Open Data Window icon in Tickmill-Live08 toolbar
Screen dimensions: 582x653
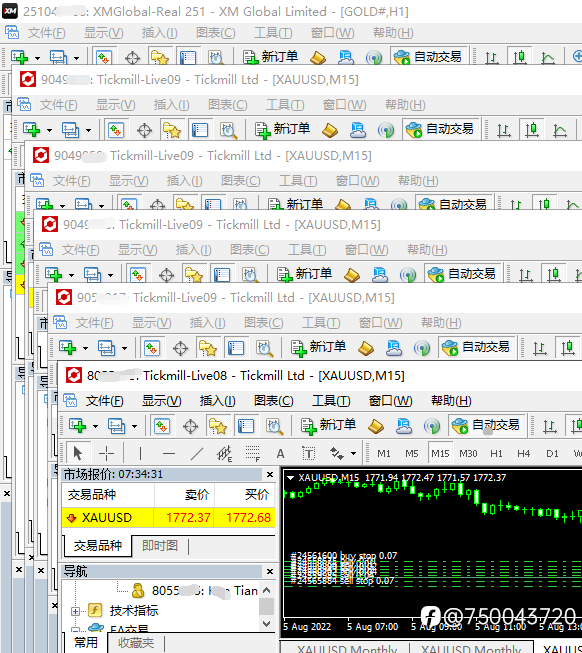coord(190,426)
